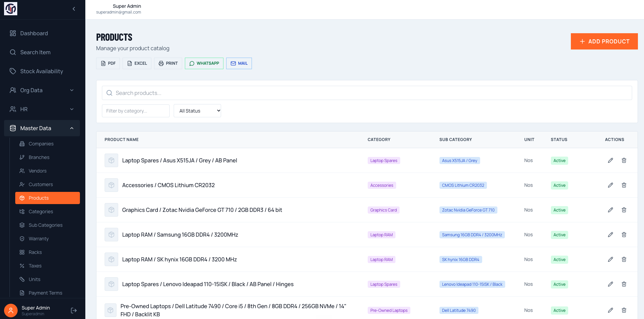This screenshot has height=319, width=644.
Task: Edit the SK hynix 16GB DDR4 product
Action: tap(610, 259)
